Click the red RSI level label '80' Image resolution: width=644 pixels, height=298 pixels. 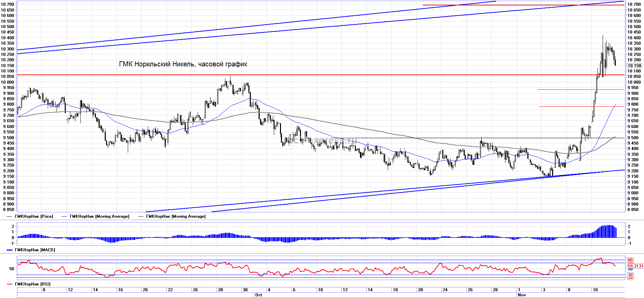630,260
